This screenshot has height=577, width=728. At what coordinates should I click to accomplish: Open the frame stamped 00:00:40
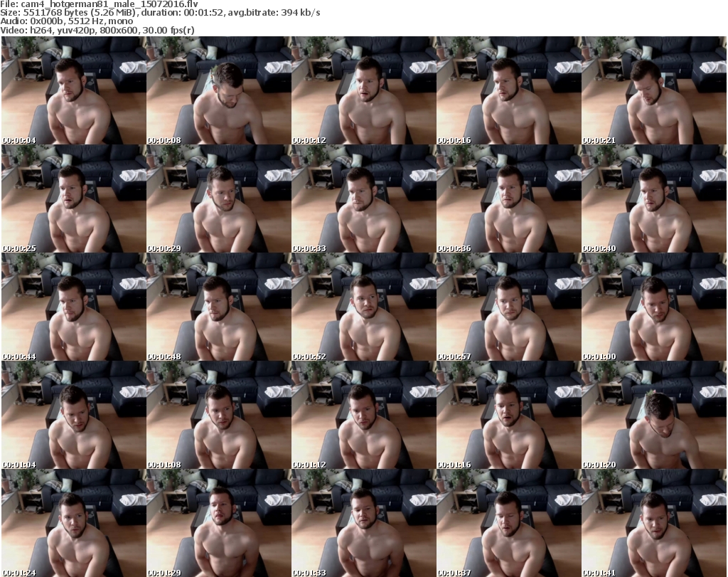pos(653,198)
